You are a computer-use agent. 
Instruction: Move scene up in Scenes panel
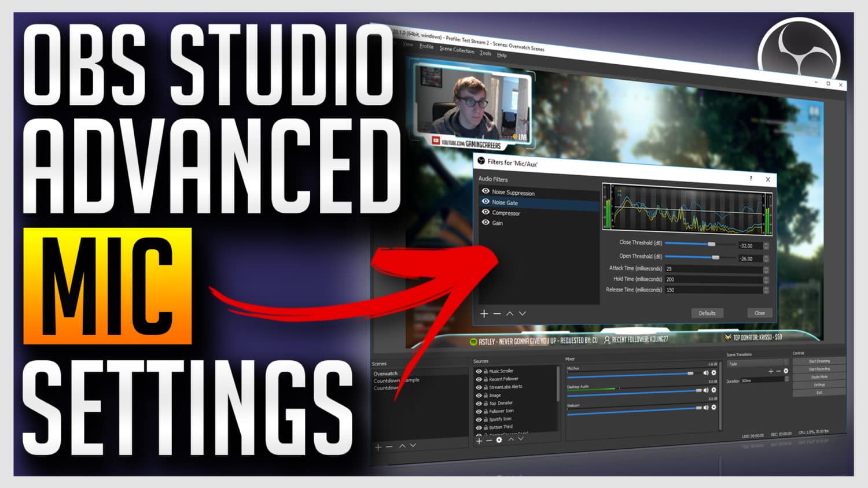402,446
